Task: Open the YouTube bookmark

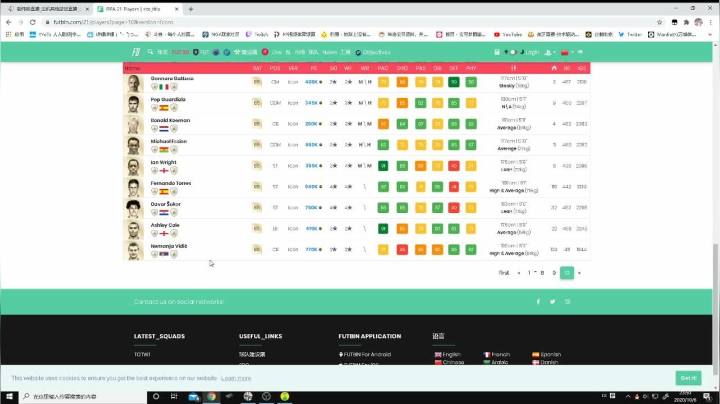Action: (508, 34)
